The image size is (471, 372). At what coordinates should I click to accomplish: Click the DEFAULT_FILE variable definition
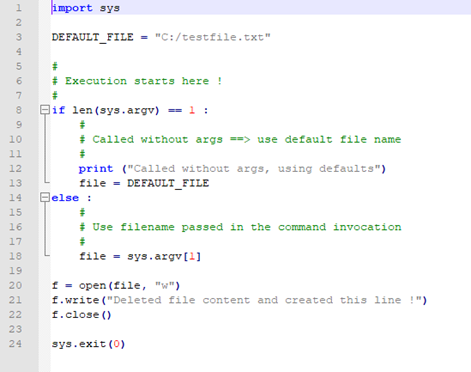click(x=93, y=37)
